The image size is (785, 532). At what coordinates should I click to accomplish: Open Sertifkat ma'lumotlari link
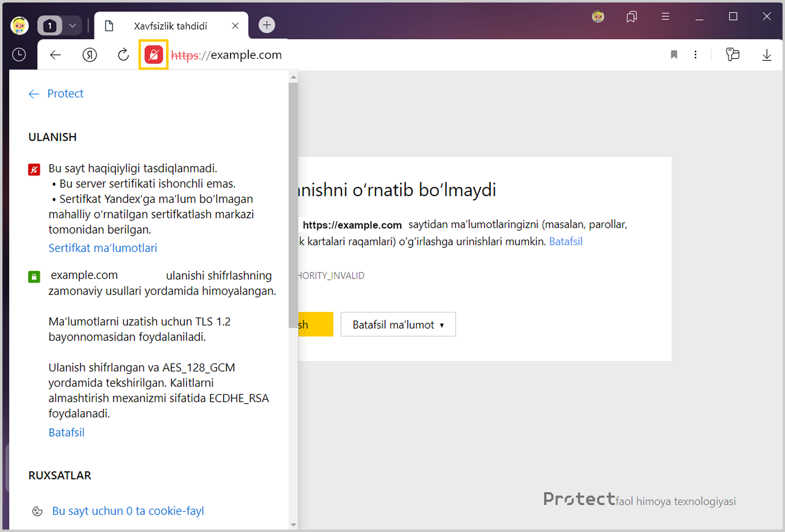point(103,248)
